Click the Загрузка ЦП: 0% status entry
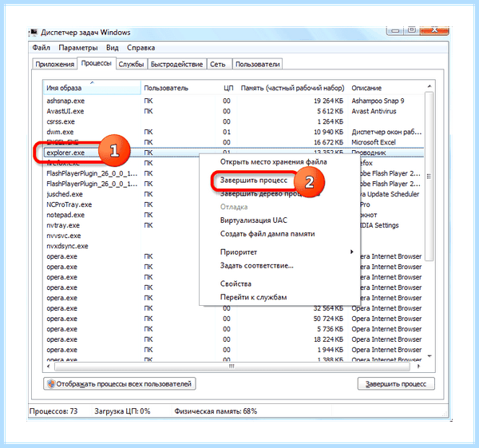This screenshot has width=479, height=448. coord(122,411)
